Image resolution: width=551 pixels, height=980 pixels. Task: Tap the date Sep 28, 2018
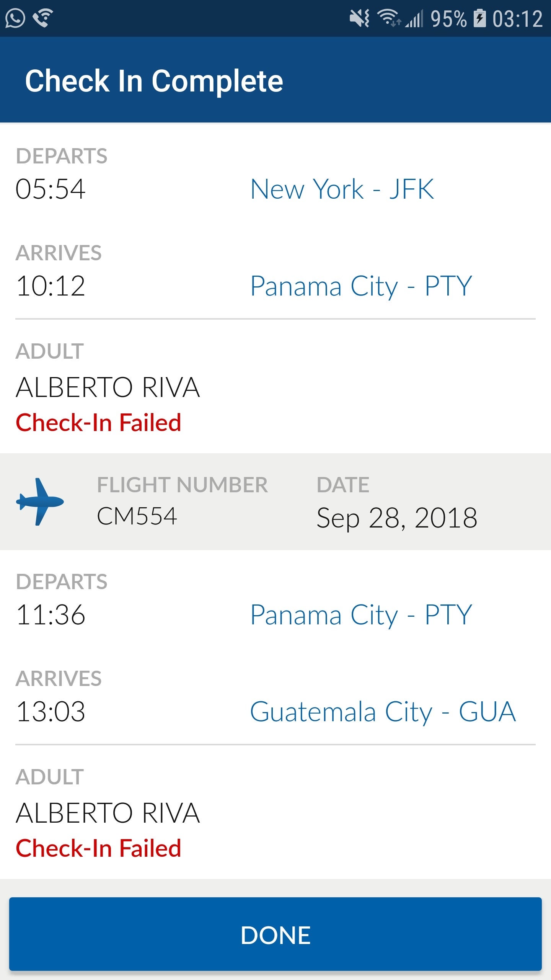[x=397, y=518]
